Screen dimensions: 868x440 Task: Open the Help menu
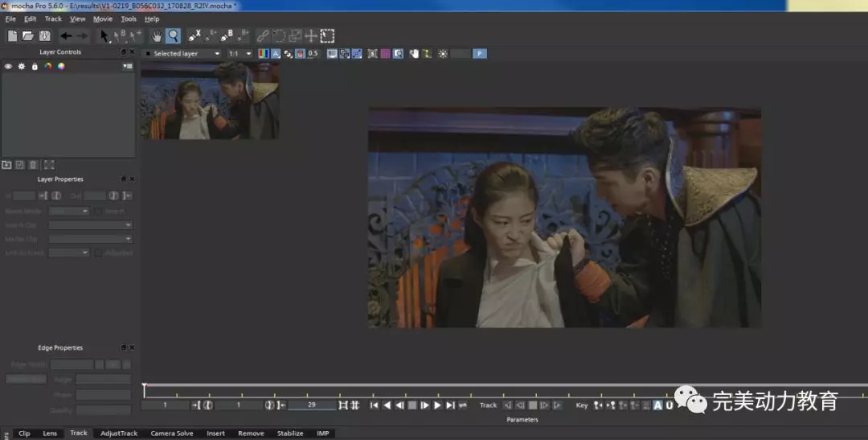[152, 19]
